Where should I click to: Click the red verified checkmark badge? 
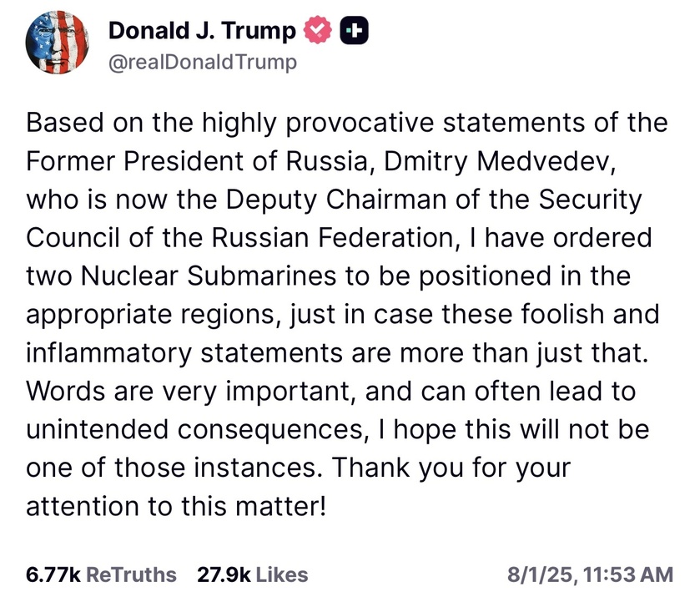317,30
